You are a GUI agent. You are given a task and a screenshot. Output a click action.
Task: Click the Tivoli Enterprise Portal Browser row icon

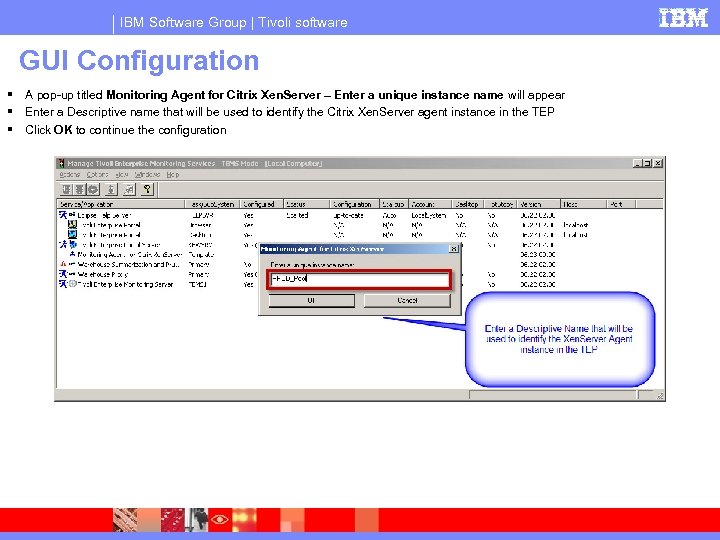pyautogui.click(x=72, y=225)
